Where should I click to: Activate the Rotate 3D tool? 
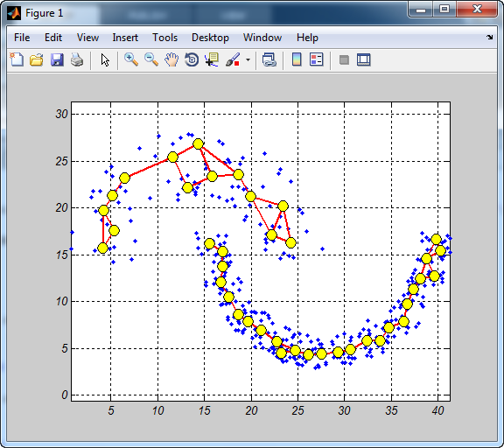click(192, 59)
